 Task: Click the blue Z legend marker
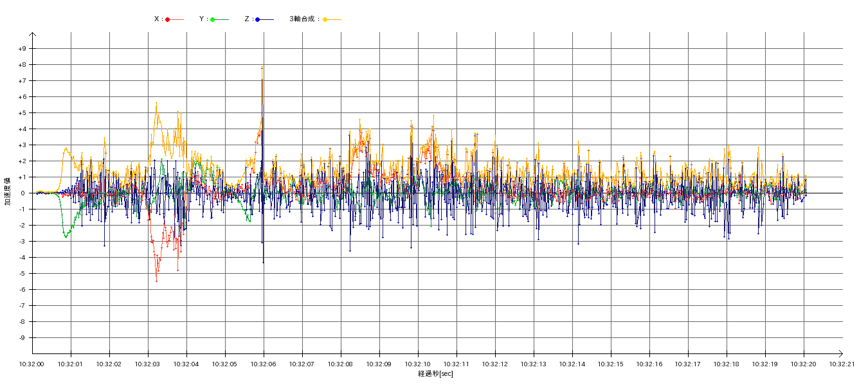[257, 19]
